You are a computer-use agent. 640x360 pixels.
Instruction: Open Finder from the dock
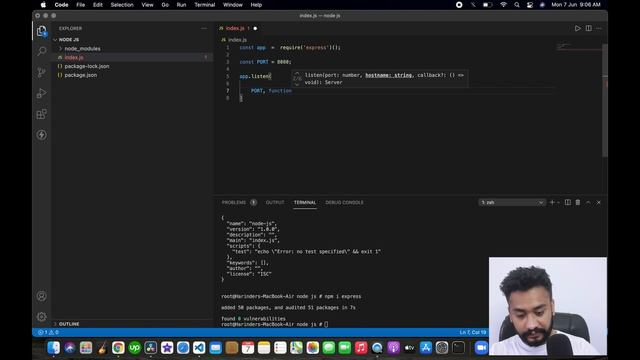pyautogui.click(x=53, y=348)
